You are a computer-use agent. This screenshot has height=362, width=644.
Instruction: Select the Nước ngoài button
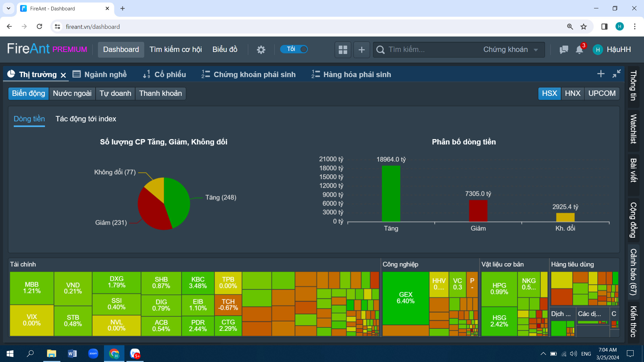(72, 93)
